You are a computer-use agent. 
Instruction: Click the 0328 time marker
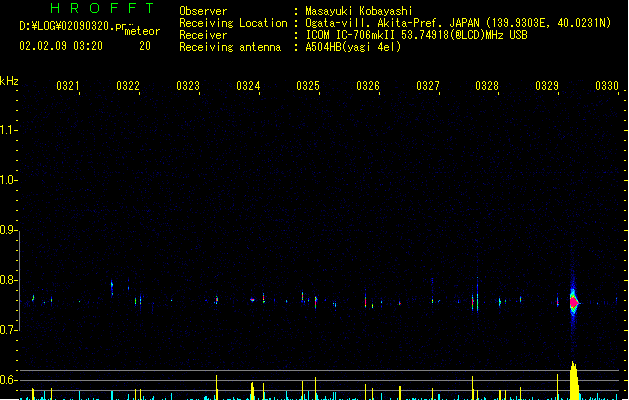click(x=487, y=86)
